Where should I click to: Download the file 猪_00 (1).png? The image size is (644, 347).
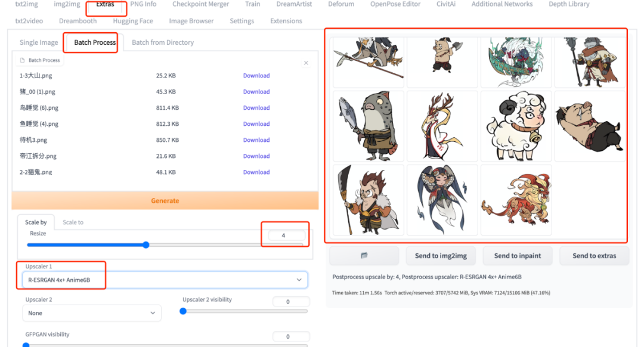coord(256,92)
